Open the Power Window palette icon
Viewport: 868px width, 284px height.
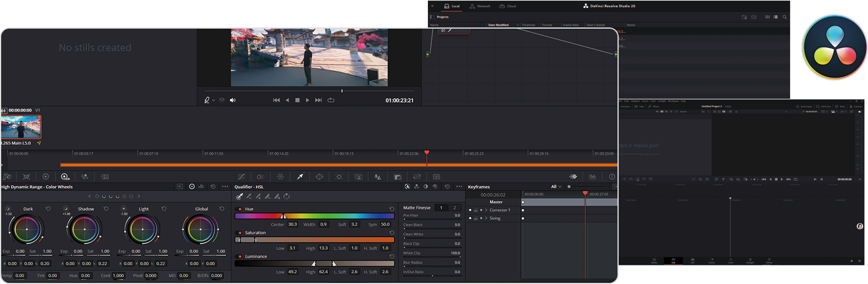319,176
